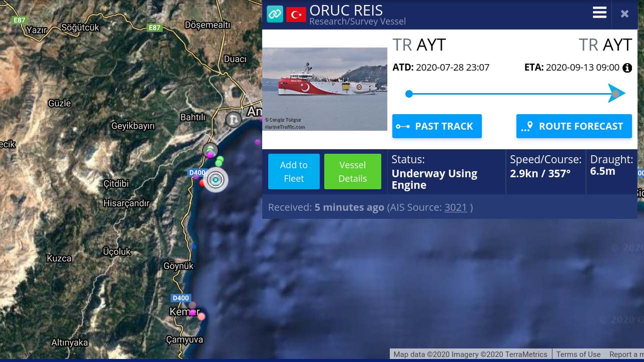
Task: Click the voyage progress start dot
Action: tap(409, 94)
